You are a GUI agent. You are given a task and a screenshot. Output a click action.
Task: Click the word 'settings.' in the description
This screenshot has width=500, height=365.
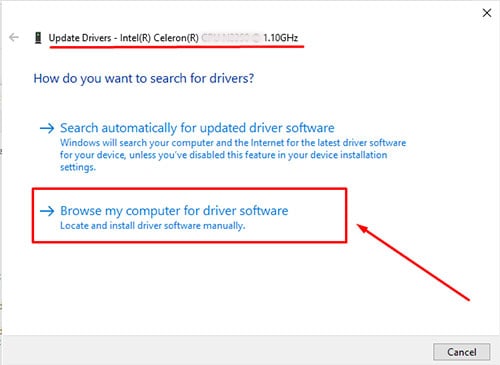tap(78, 167)
